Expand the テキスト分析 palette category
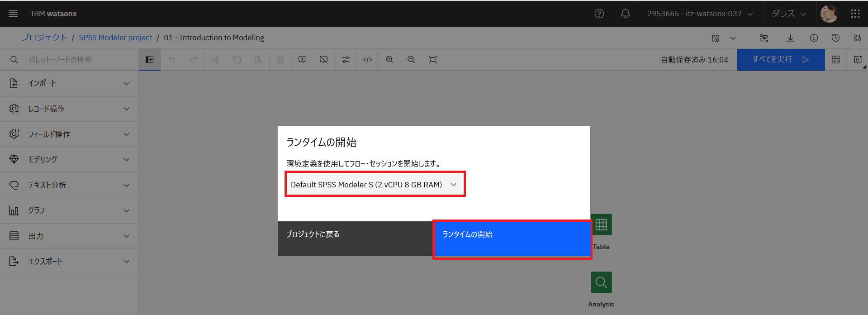The width and height of the screenshot is (868, 315). pyautogui.click(x=69, y=185)
